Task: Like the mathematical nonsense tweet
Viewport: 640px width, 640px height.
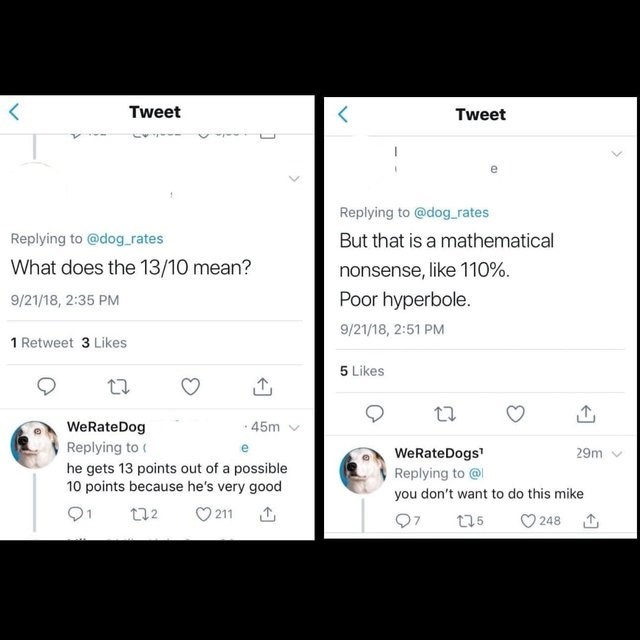Action: (516, 413)
